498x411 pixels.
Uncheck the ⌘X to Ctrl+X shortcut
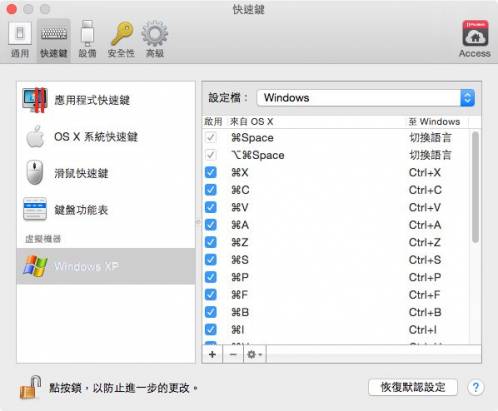(x=211, y=172)
